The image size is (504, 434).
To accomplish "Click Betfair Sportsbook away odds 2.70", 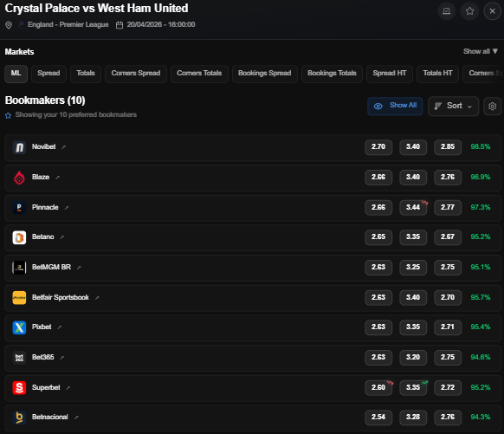I will point(448,297).
